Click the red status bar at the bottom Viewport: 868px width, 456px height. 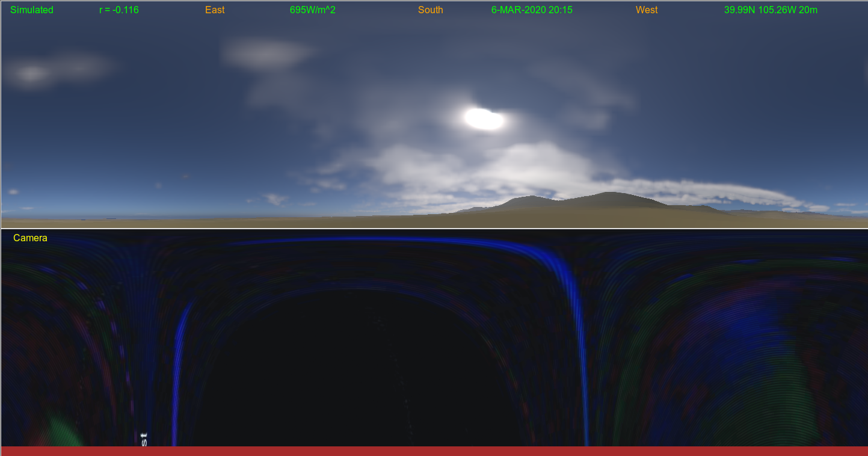point(434,451)
